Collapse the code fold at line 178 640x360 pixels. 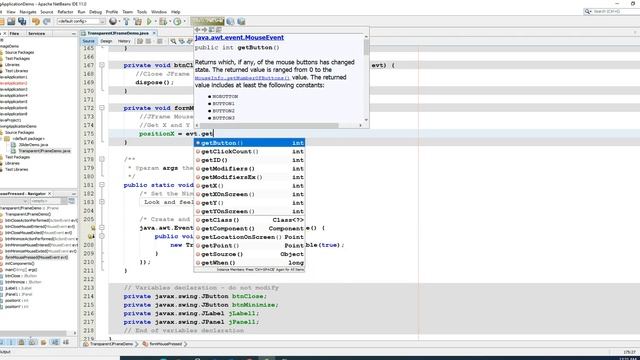tap(102, 159)
